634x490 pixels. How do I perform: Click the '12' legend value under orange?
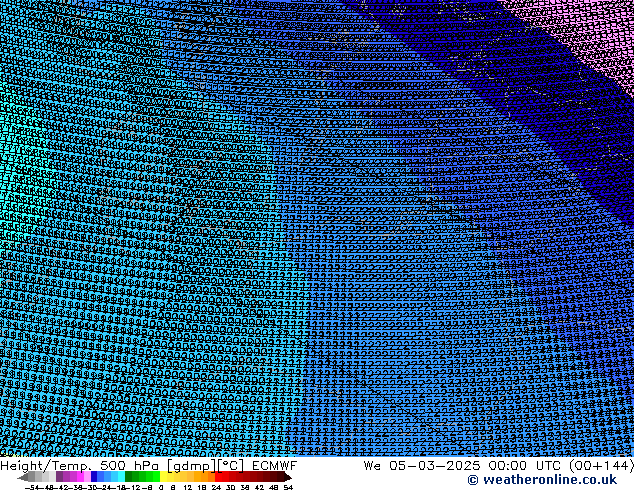[188, 487]
